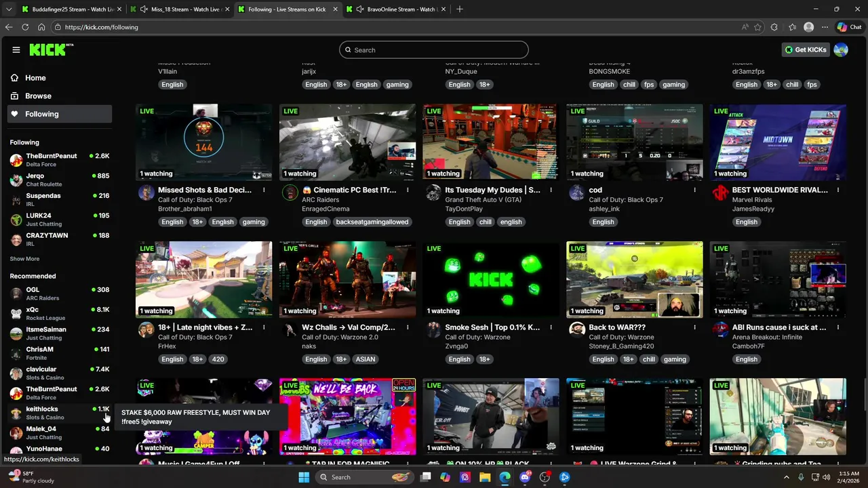
Task: Open Suspendas channel in sidebar
Action: point(60,200)
